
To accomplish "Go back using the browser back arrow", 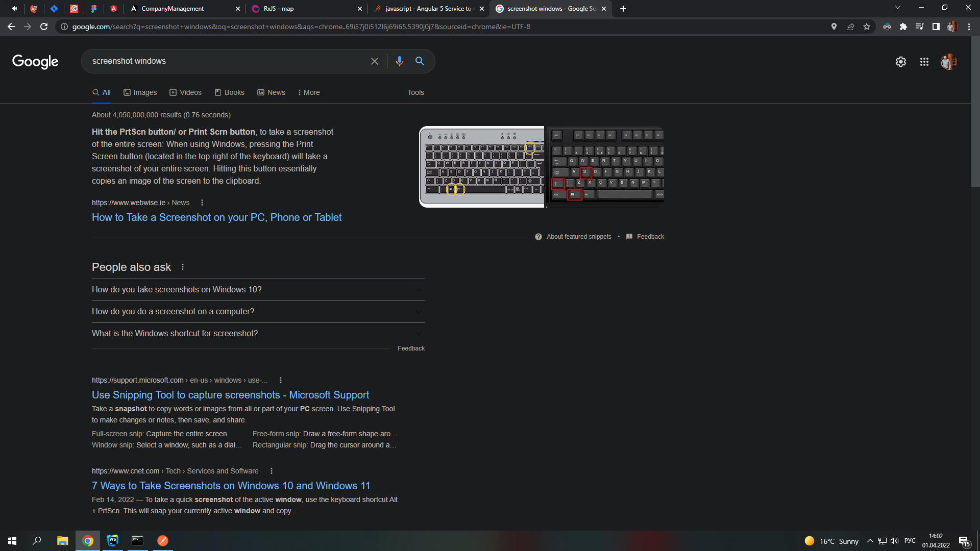I will 11,27.
